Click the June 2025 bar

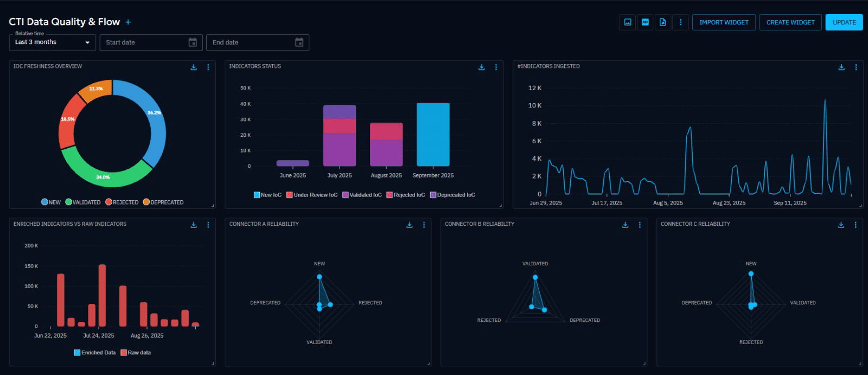click(x=293, y=163)
